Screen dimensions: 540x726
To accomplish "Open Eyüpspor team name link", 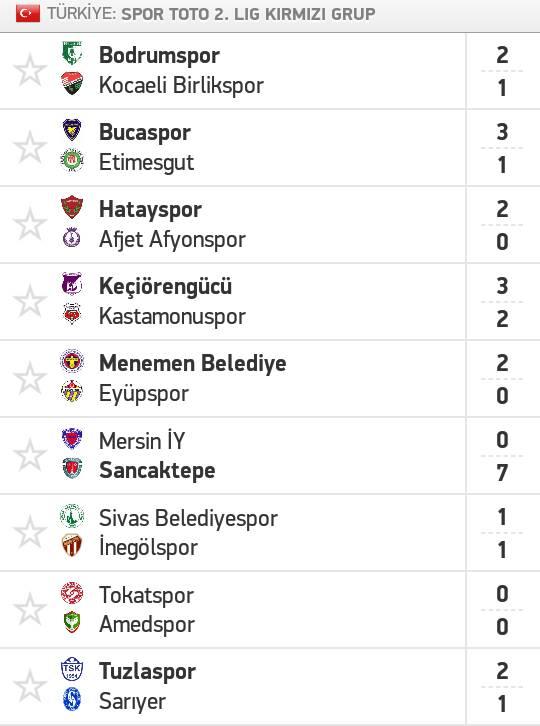I will 144,394.
